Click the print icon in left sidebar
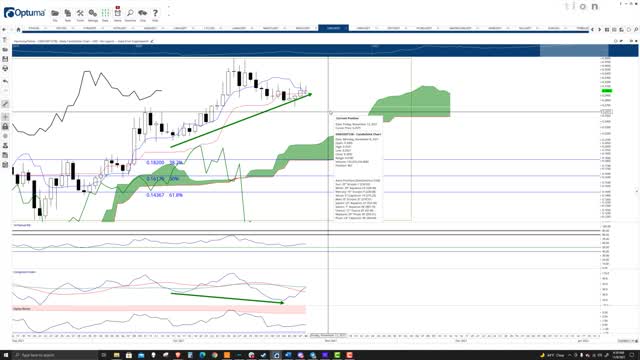Screen dimensions: 640x360 coord(5,68)
